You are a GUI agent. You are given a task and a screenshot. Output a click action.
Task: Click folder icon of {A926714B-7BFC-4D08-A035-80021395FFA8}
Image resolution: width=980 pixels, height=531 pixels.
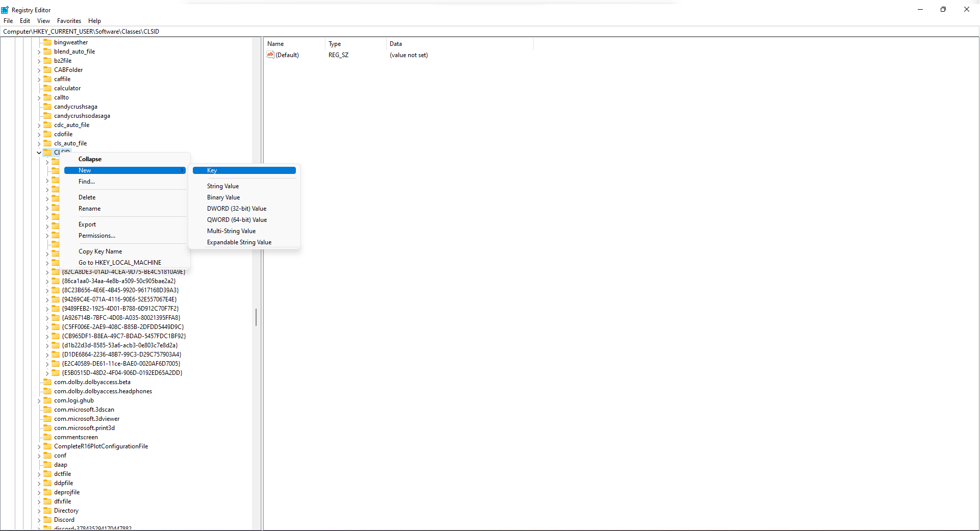[x=56, y=318]
